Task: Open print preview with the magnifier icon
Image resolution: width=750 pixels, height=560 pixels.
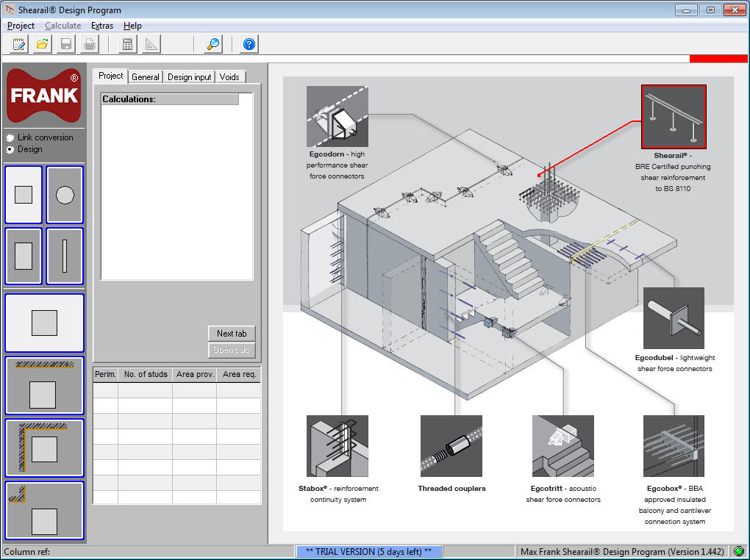Action: click(213, 43)
